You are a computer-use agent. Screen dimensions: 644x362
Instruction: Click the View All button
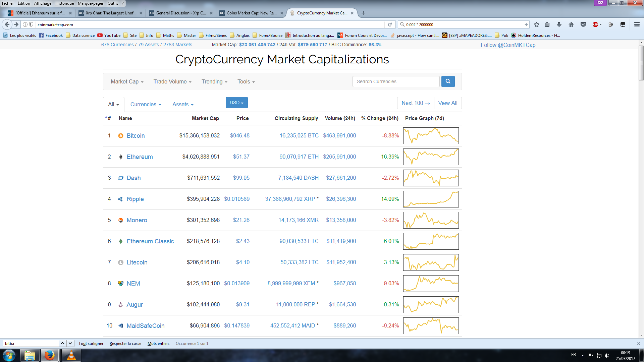(448, 103)
